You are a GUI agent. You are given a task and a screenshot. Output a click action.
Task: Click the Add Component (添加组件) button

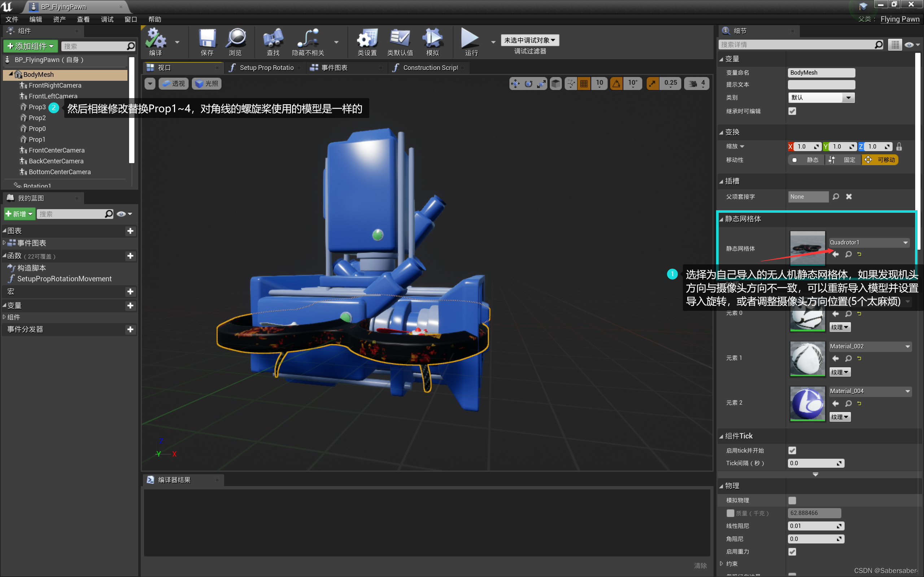(x=31, y=46)
